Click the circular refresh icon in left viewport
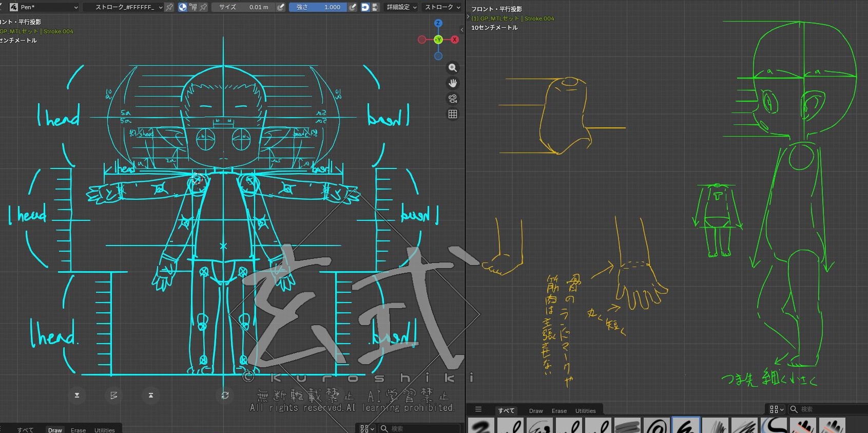The width and height of the screenshot is (868, 433). [225, 395]
